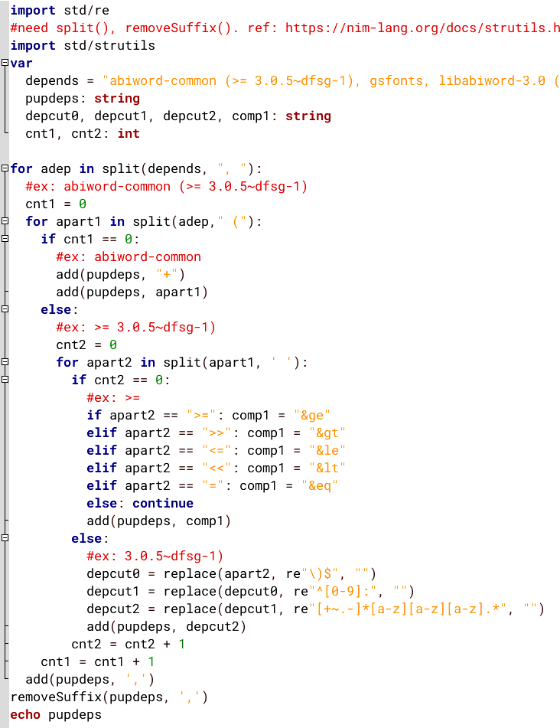The width and height of the screenshot is (560, 728).
Task: Click the regex string "^[0-9]:"
Action: pyautogui.click(x=346, y=592)
